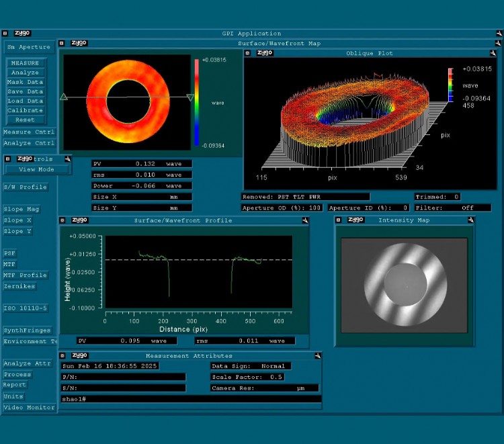
Task: Open the Zernikes window entry
Action: 19,286
